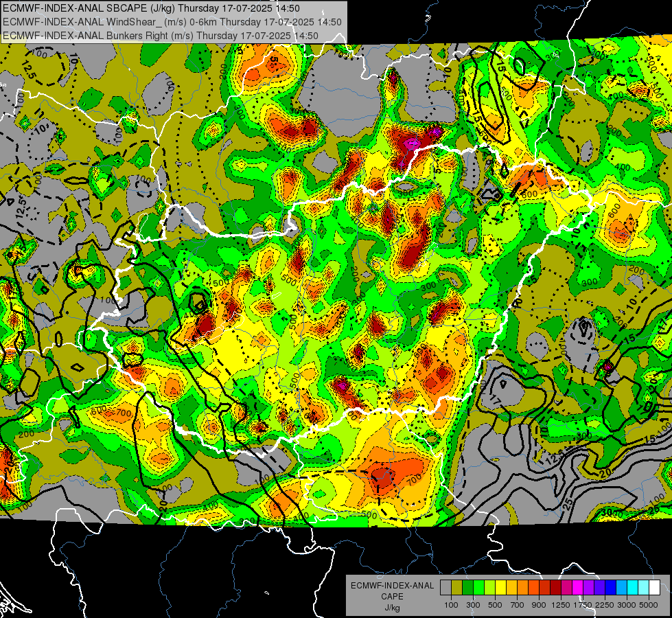Image resolution: width=672 pixels, height=618 pixels.
Task: Click the legend title ECMWF-INDEX-ANAL
Action: coord(392,586)
